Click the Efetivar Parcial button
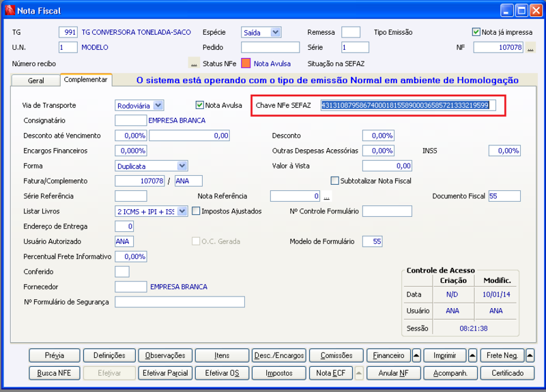 [165, 373]
